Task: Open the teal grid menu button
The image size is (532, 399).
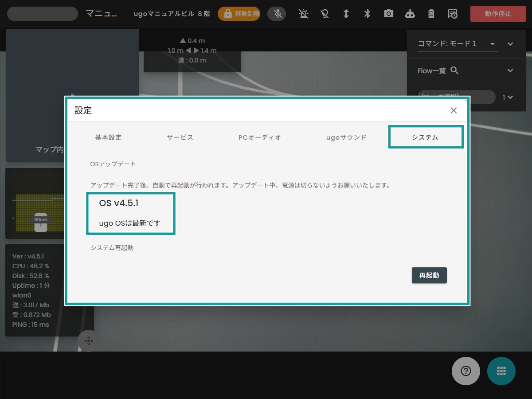Action: click(x=501, y=371)
